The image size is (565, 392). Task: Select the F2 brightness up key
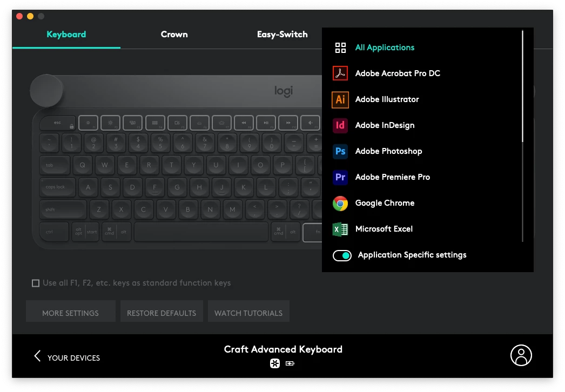pos(111,123)
